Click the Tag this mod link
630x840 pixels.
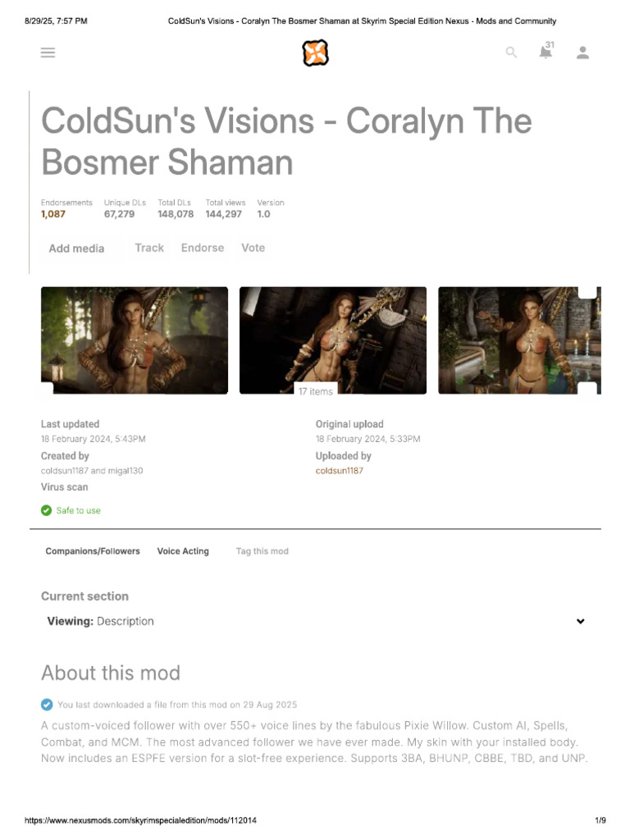(x=262, y=550)
